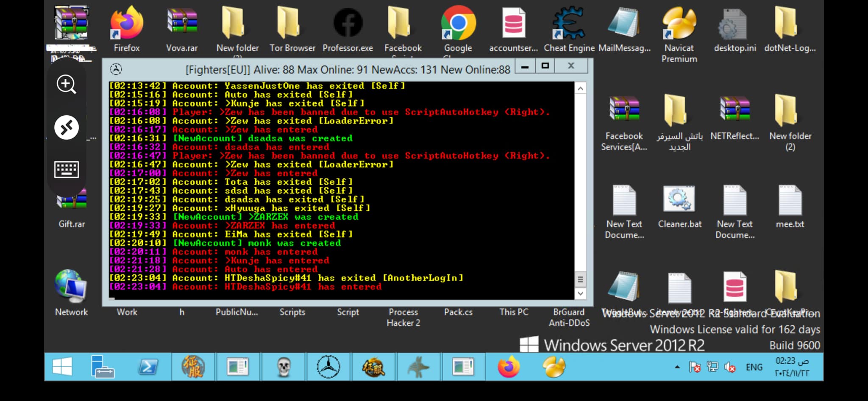Open the Arabic-named folder on desktop

pos(679,124)
